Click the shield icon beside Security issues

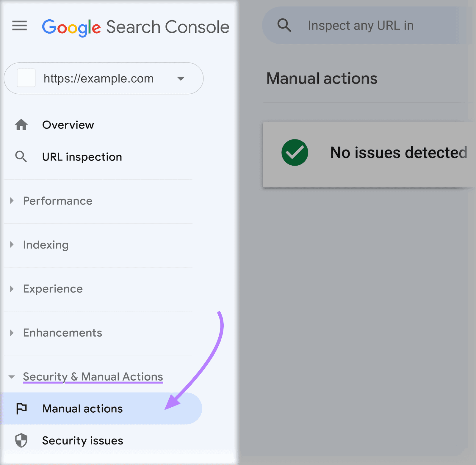coord(22,441)
